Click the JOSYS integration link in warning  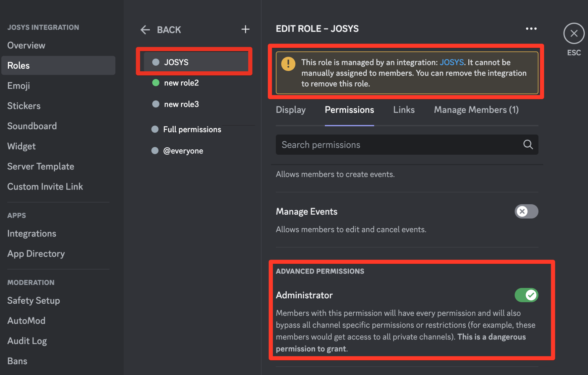point(452,62)
